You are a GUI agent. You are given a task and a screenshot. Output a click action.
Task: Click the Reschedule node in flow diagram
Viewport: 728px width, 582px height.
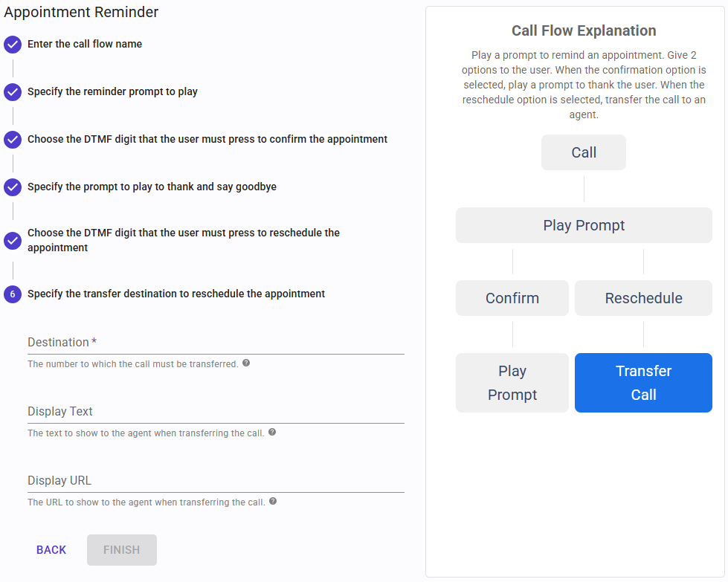(x=643, y=298)
